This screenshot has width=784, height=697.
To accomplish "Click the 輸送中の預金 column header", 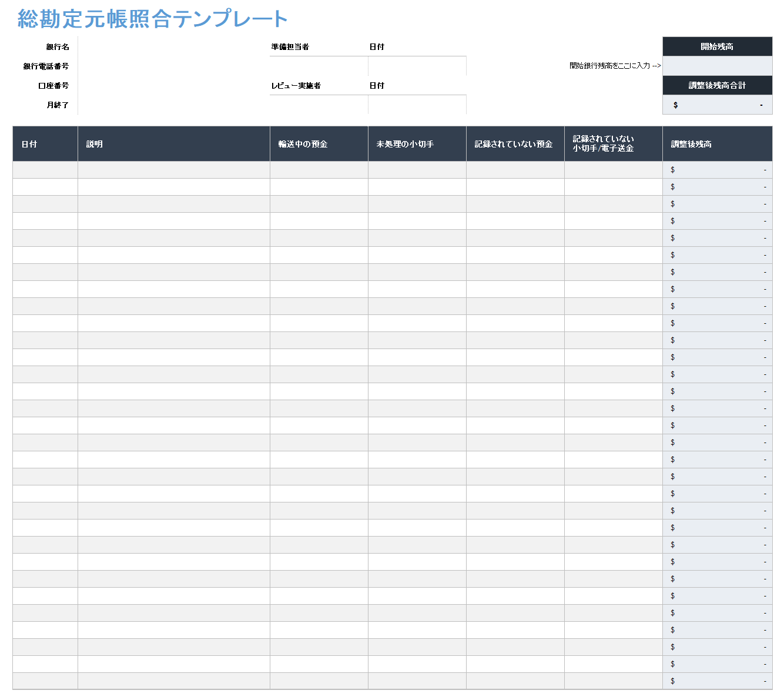I will 319,144.
